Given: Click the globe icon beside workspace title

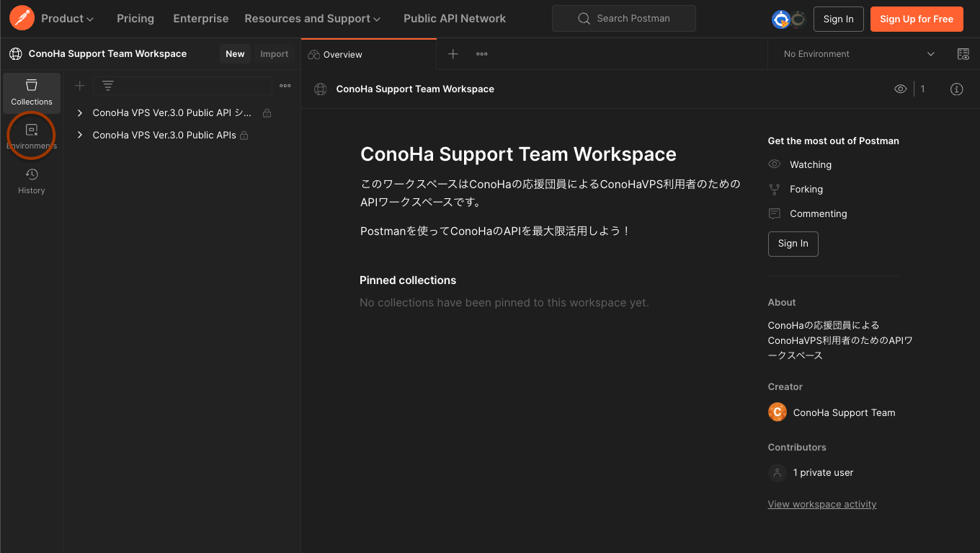Looking at the screenshot, I should coord(321,89).
